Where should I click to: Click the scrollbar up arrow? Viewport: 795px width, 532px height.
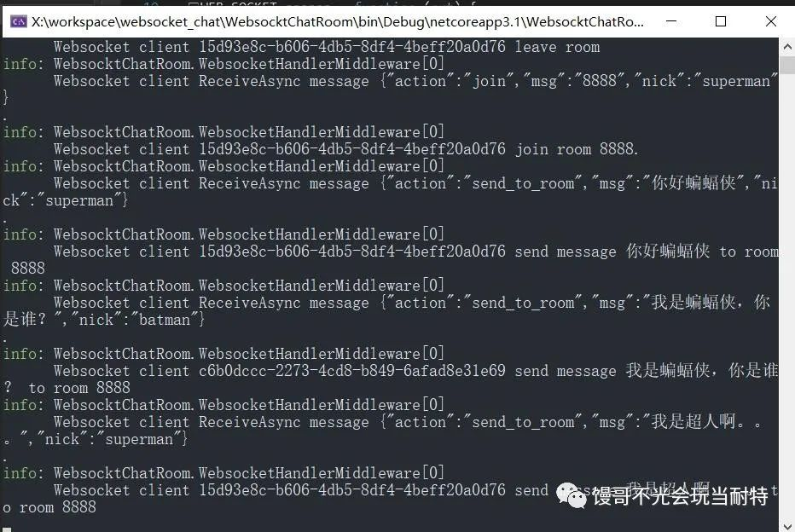(x=786, y=47)
